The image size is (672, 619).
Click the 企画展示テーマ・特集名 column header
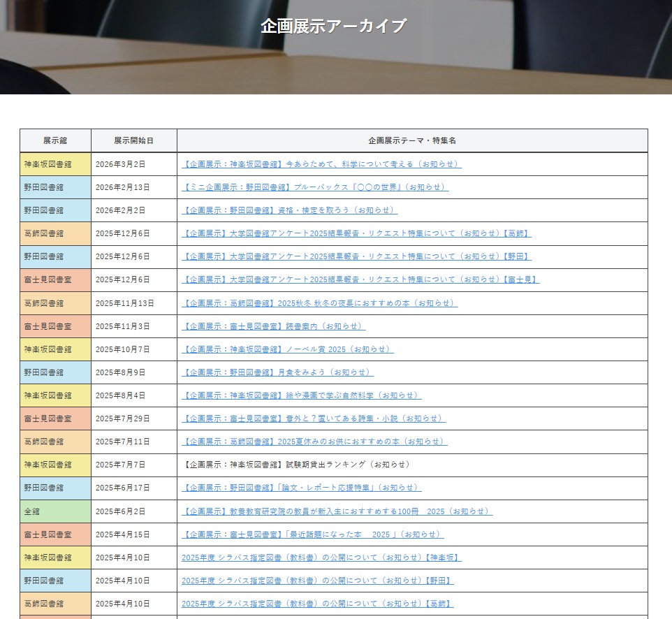coord(412,140)
